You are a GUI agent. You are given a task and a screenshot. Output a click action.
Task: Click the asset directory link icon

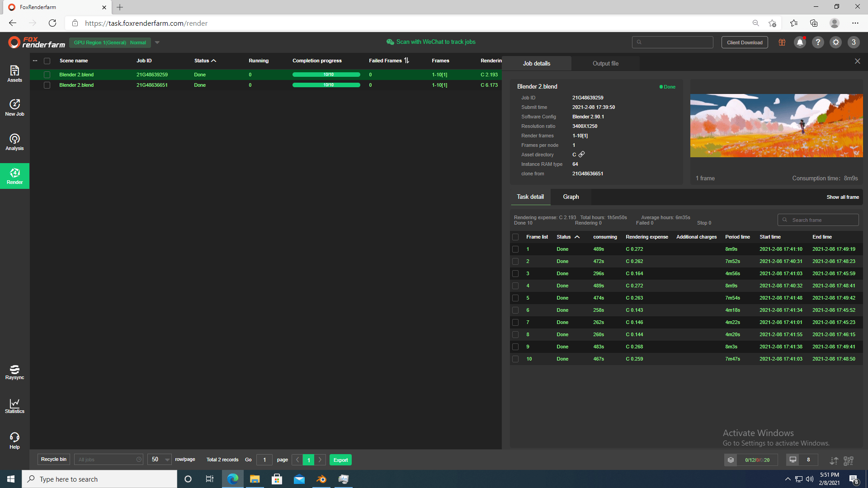click(581, 155)
